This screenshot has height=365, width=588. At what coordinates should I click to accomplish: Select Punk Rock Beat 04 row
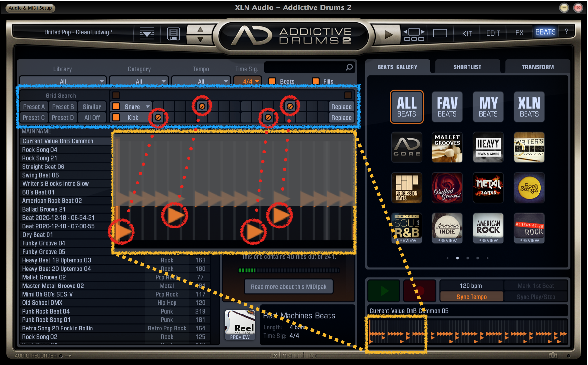coord(115,311)
